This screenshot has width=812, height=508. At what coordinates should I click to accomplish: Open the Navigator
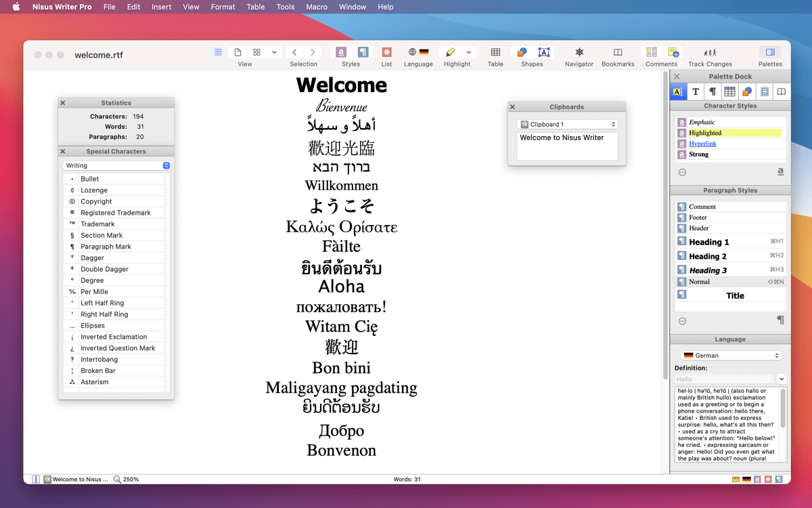(579, 52)
